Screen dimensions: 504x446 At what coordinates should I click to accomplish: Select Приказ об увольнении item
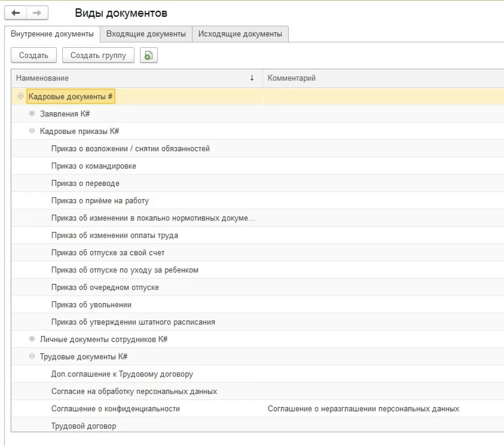(x=91, y=305)
